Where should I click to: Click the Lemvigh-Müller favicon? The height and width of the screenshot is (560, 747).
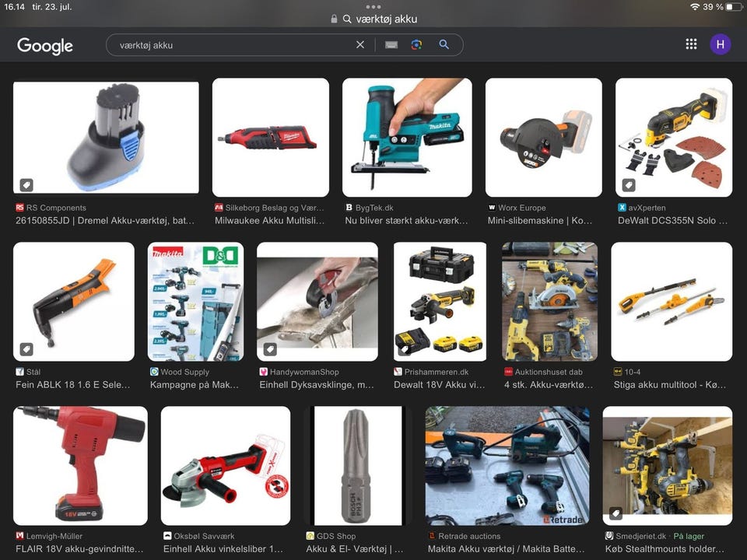point(19,536)
